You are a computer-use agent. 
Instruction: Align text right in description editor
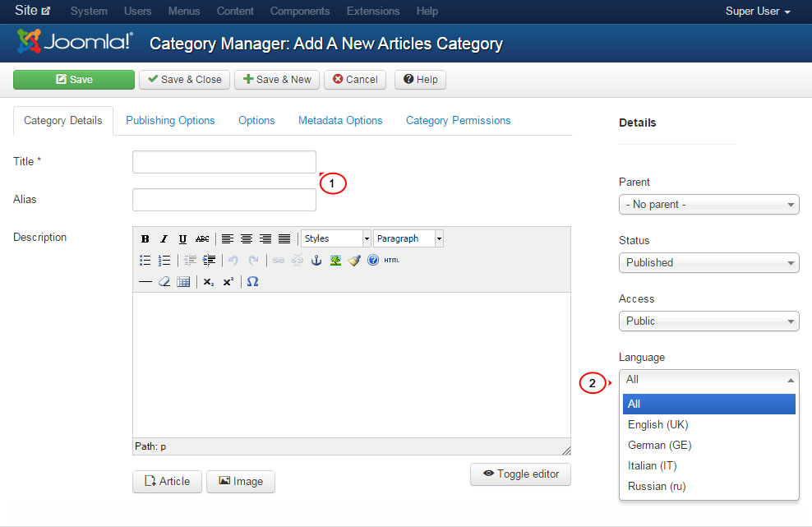coord(265,239)
